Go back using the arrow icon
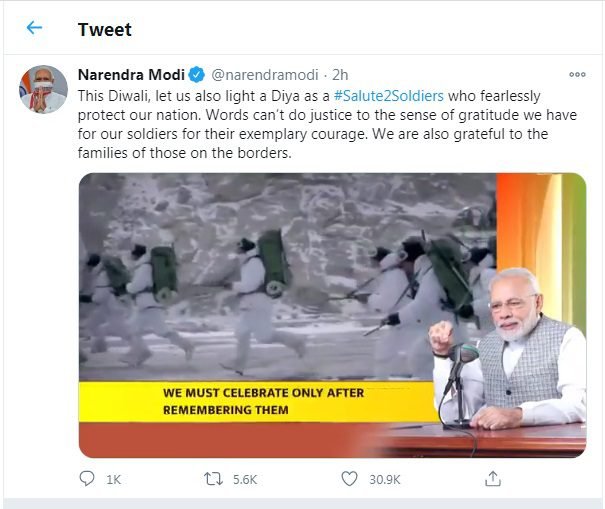 click(x=34, y=28)
